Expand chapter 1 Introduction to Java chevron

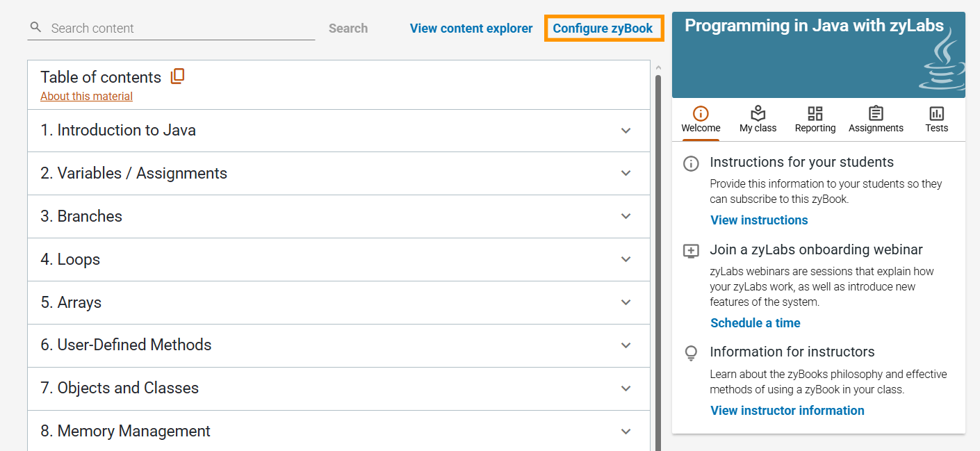pyautogui.click(x=626, y=131)
